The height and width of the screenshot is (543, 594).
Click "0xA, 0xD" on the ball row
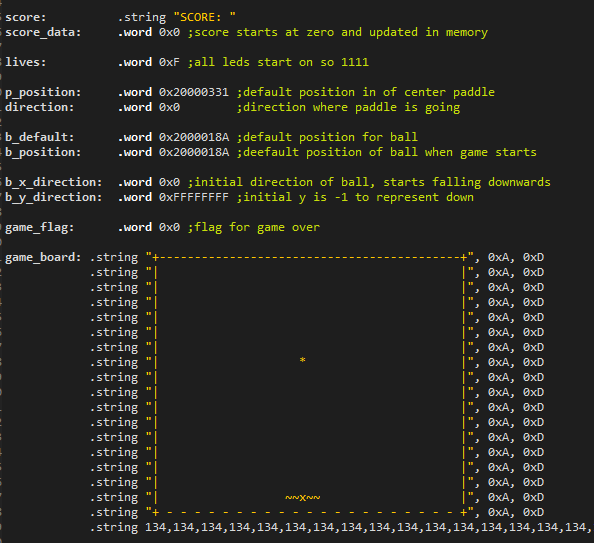[516, 363]
